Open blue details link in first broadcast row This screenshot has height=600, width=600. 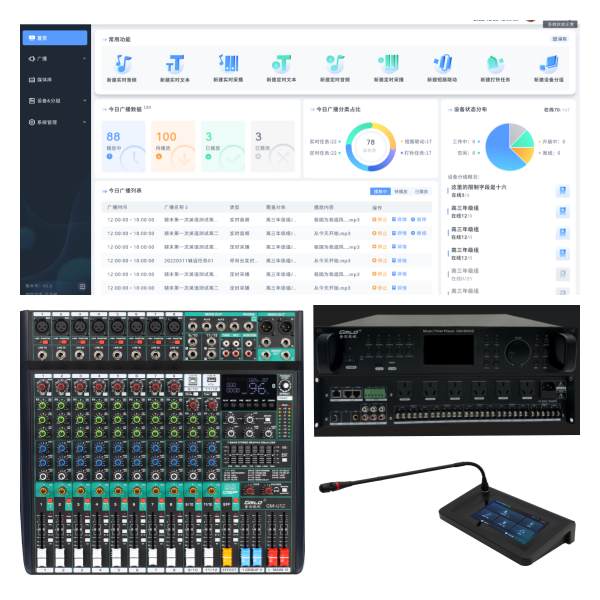point(399,220)
